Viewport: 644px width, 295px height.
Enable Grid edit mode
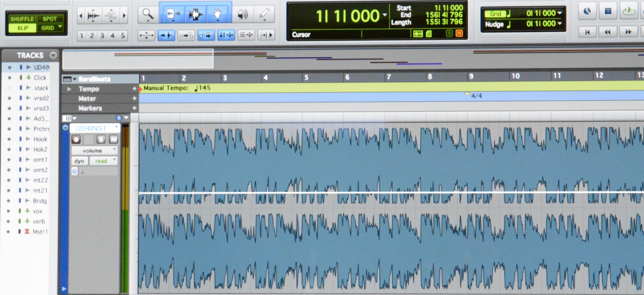(x=48, y=28)
